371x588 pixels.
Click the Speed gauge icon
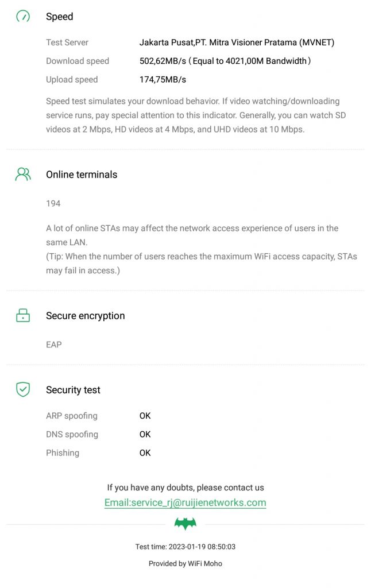tap(23, 17)
